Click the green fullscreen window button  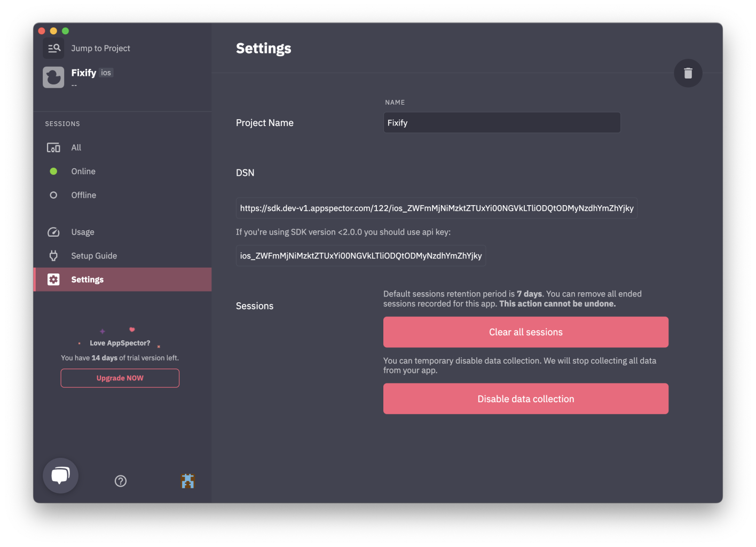point(65,31)
